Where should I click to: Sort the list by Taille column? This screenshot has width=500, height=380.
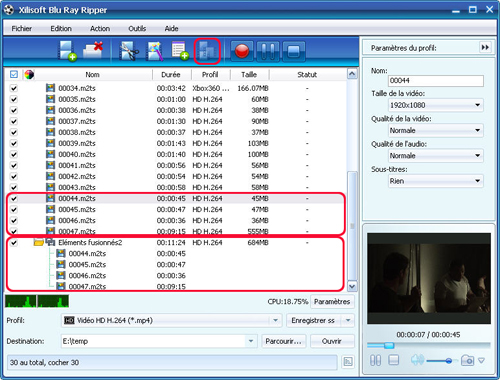[x=249, y=75]
